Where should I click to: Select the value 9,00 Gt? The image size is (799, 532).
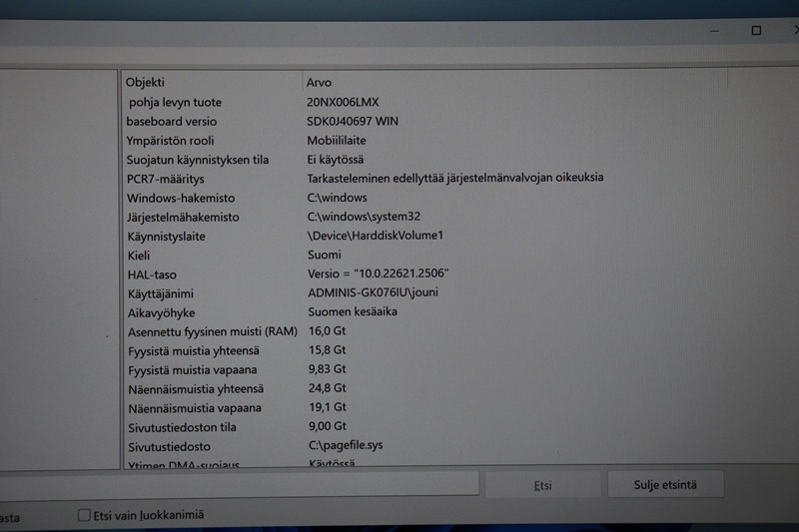(328, 425)
